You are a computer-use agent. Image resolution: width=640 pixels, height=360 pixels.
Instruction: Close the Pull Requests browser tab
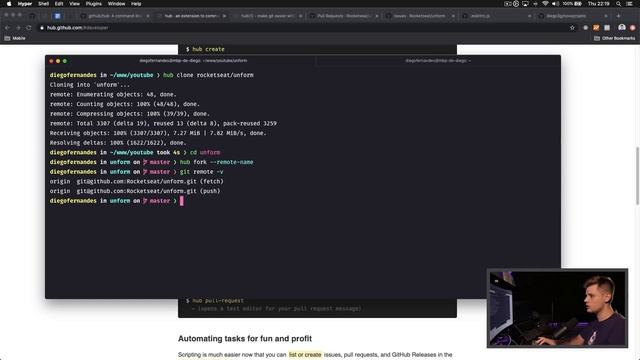pos(376,16)
